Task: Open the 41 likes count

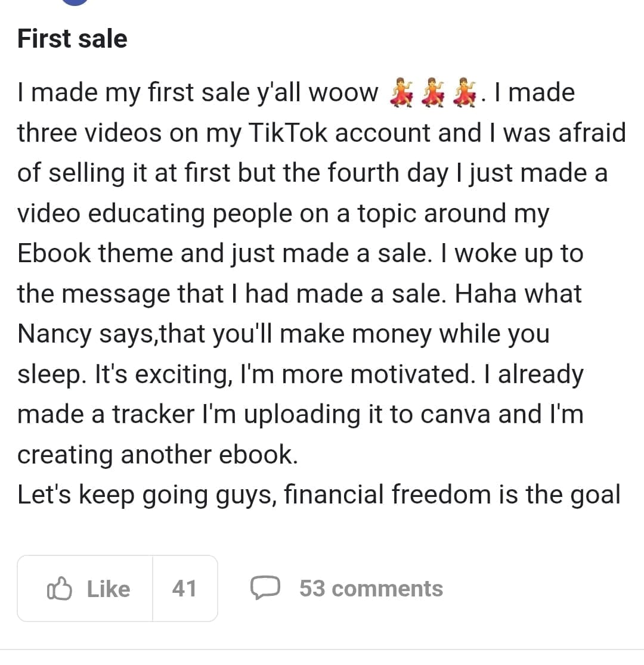Action: click(184, 589)
